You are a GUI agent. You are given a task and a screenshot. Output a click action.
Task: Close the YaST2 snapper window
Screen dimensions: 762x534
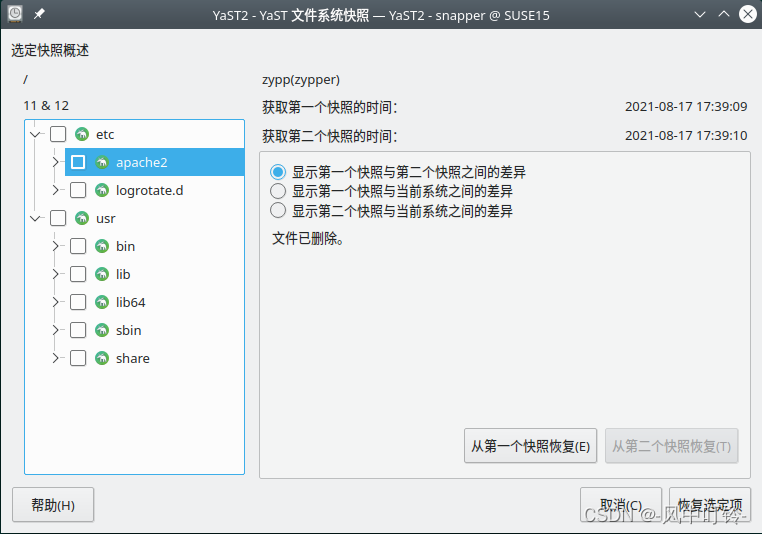(748, 15)
